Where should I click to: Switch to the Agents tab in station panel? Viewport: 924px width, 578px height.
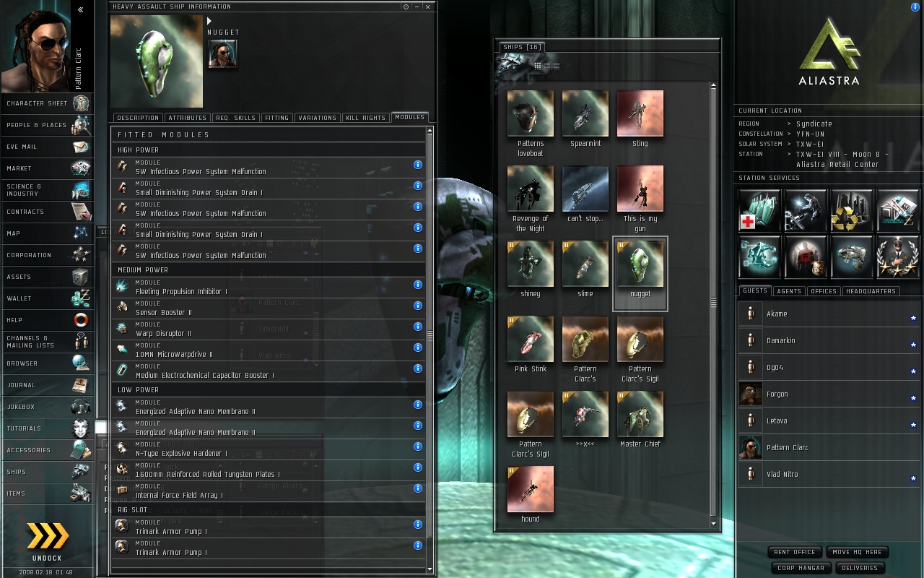(789, 291)
